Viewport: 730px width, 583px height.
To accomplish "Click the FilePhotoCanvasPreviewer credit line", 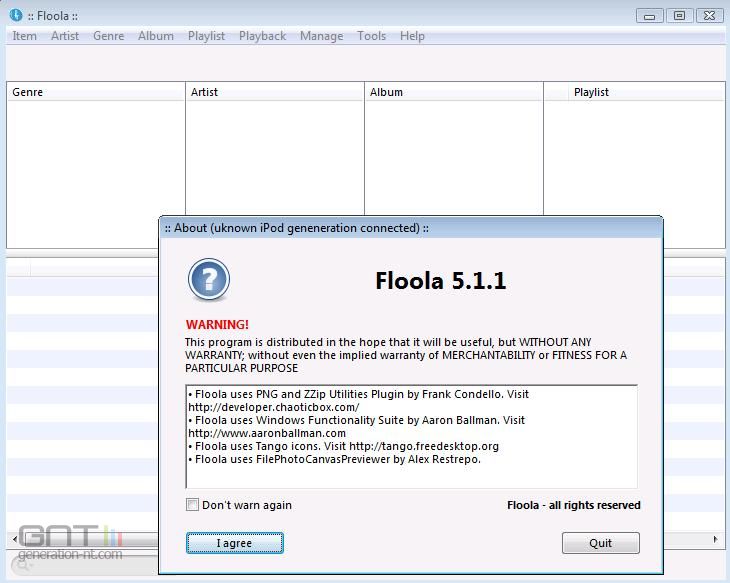I will [x=334, y=459].
